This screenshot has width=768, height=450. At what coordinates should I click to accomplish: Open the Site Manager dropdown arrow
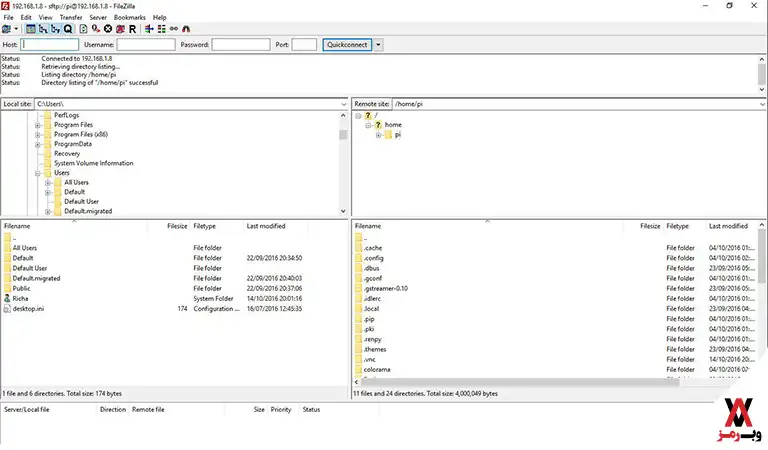(x=16, y=29)
